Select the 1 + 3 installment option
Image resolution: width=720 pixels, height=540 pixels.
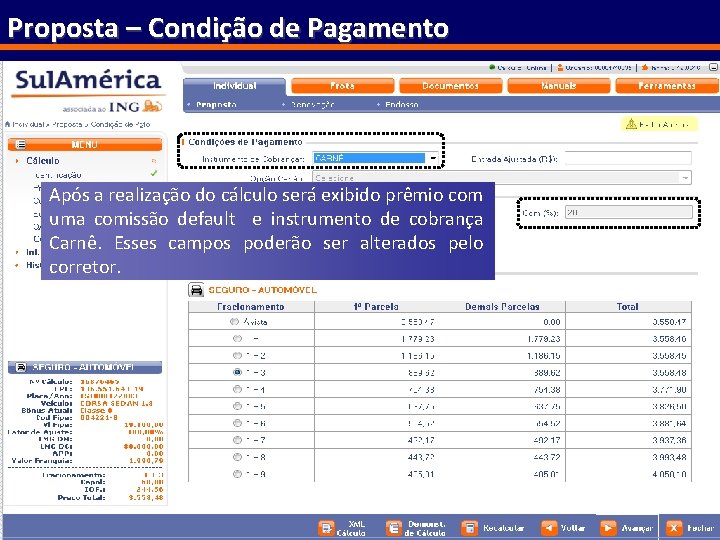[237, 372]
